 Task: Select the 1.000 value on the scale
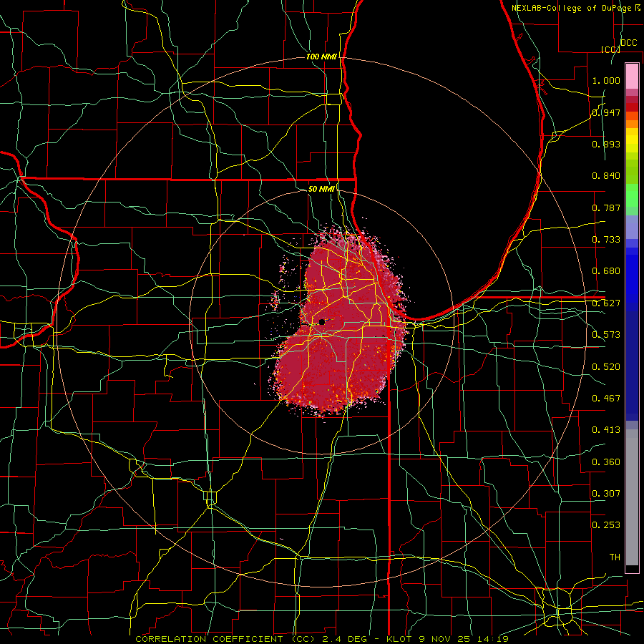click(606, 80)
